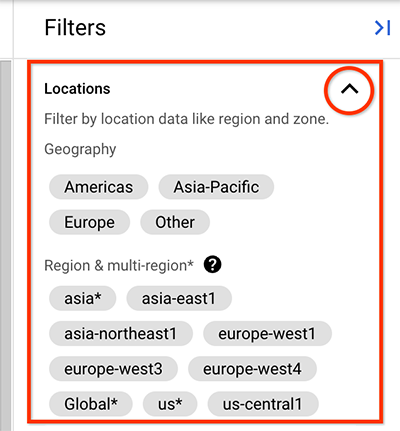Pick the us-central1 region chip
The height and width of the screenshot is (431, 400).
pyautogui.click(x=263, y=404)
